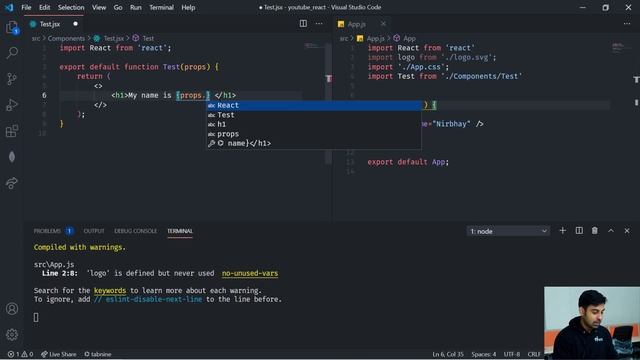Choose 'Test' autocomplete suggestion

pyautogui.click(x=313, y=115)
